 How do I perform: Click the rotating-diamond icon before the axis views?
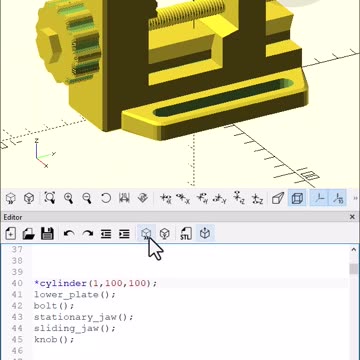[x=143, y=199]
